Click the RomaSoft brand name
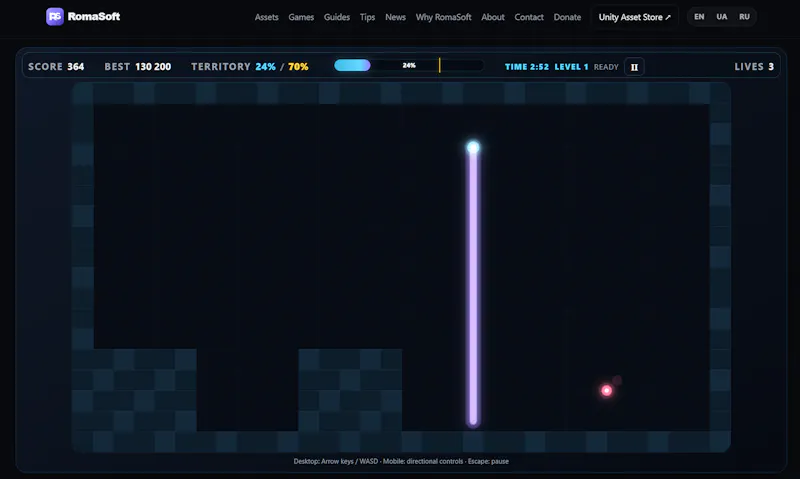This screenshot has height=479, width=800. (94, 16)
